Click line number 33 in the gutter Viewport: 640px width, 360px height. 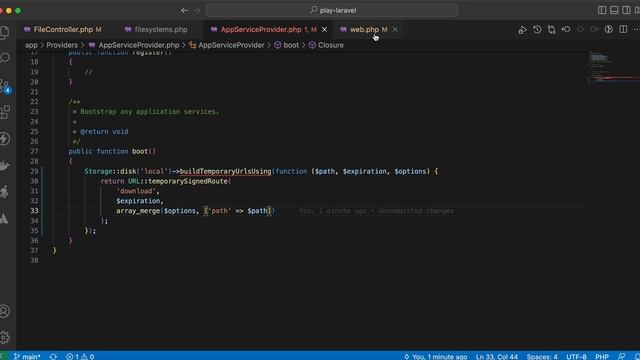pos(34,211)
